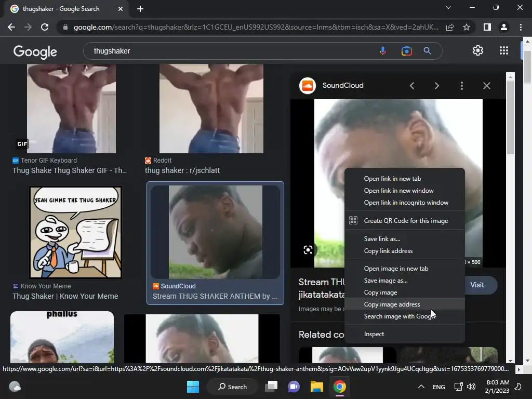The image size is (532, 399).
Task: Open the Windows Start menu
Action: coord(193,387)
